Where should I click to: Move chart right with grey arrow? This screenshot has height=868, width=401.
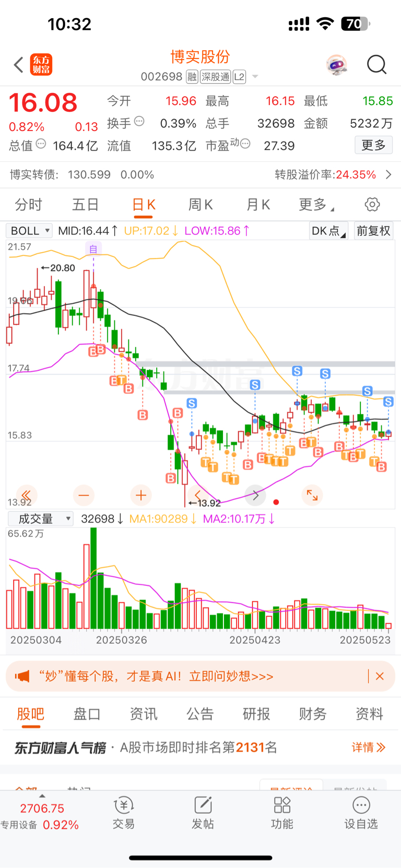tap(255, 495)
